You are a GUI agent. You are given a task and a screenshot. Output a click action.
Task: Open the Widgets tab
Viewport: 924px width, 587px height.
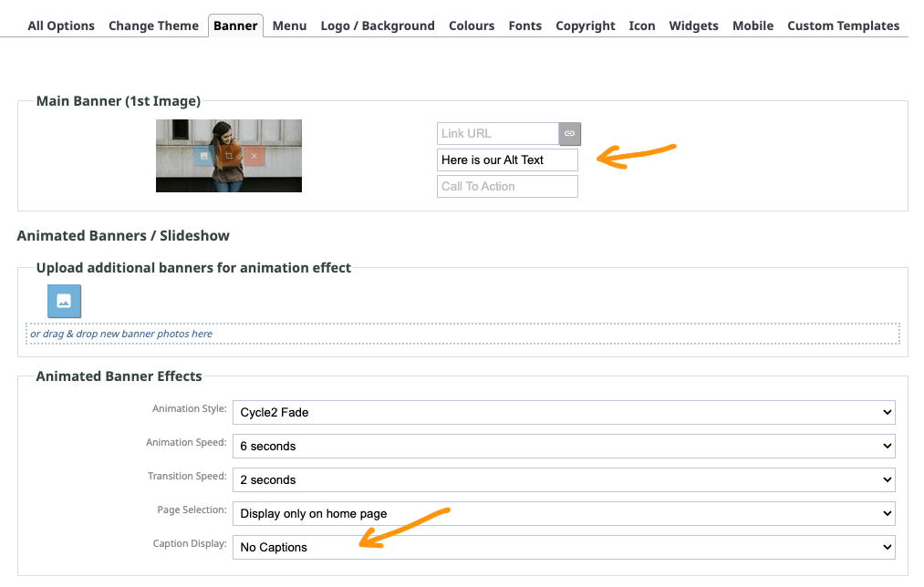tap(693, 26)
